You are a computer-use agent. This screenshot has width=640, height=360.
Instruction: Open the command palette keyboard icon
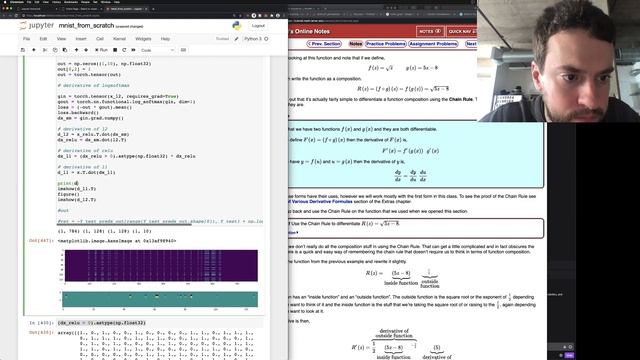point(183,50)
